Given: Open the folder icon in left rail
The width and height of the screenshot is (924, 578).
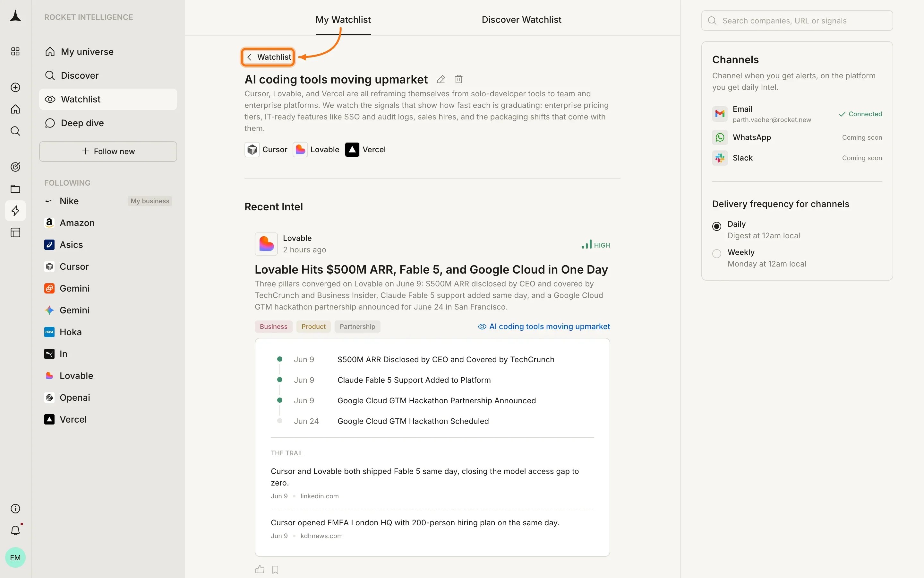Looking at the screenshot, I should pos(15,189).
